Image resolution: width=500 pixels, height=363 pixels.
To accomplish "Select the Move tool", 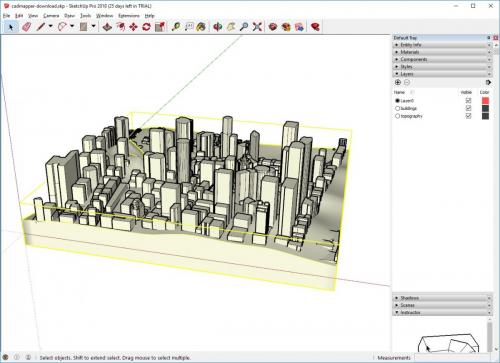I will click(133, 27).
